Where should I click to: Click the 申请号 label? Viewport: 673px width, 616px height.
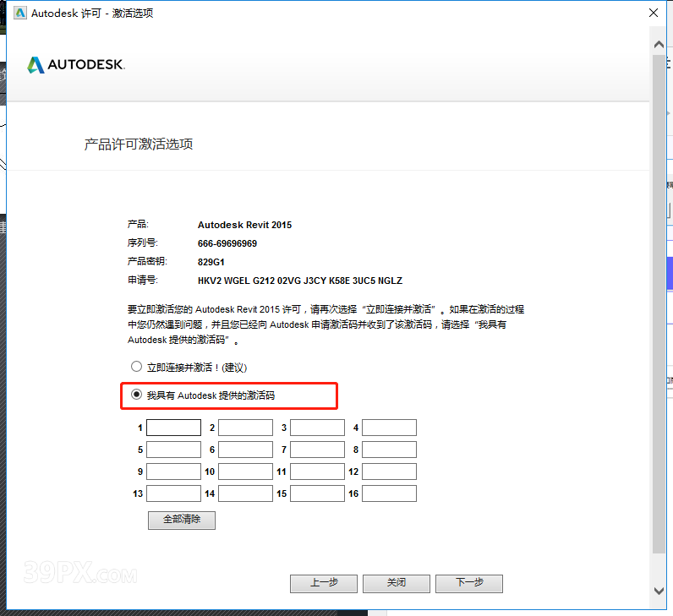[x=143, y=281]
